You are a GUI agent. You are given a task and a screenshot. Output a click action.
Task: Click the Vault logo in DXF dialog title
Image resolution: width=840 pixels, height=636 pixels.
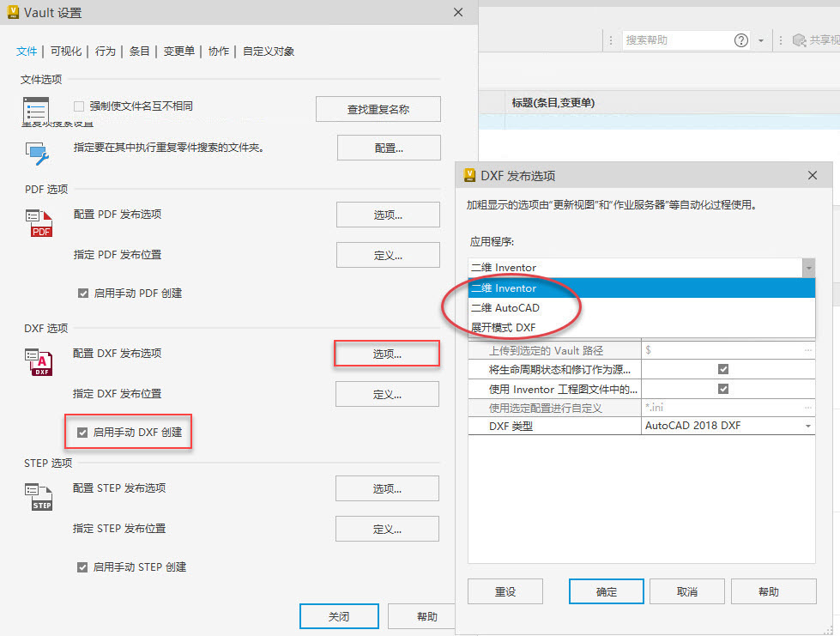[x=469, y=175]
